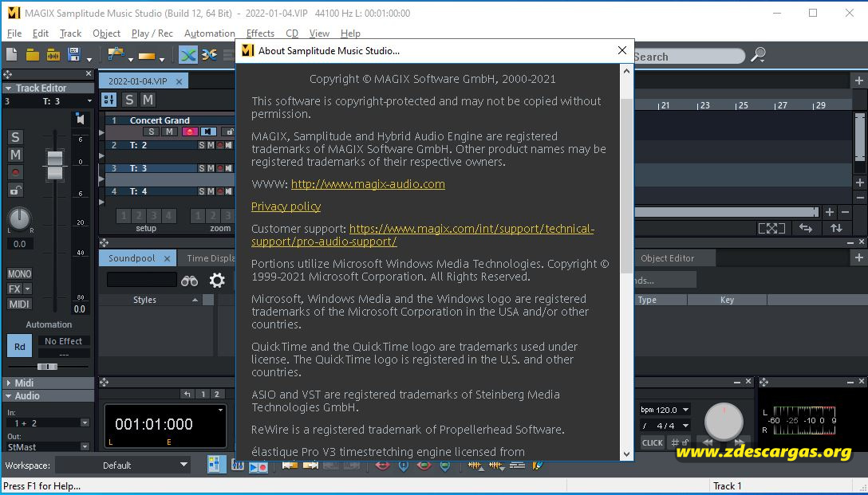Add a panel tab with plus icon beside Object Editor
868x495 pixels.
[x=858, y=257]
